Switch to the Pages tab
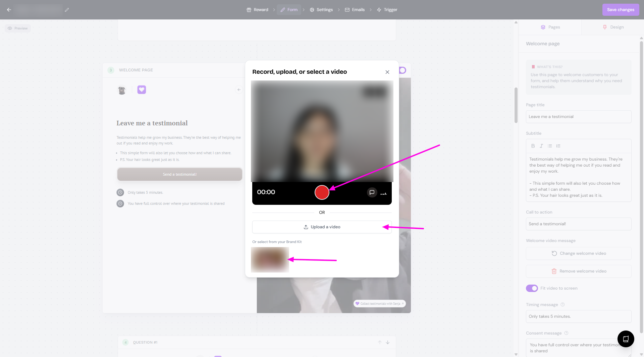The width and height of the screenshot is (644, 357). coord(550,27)
